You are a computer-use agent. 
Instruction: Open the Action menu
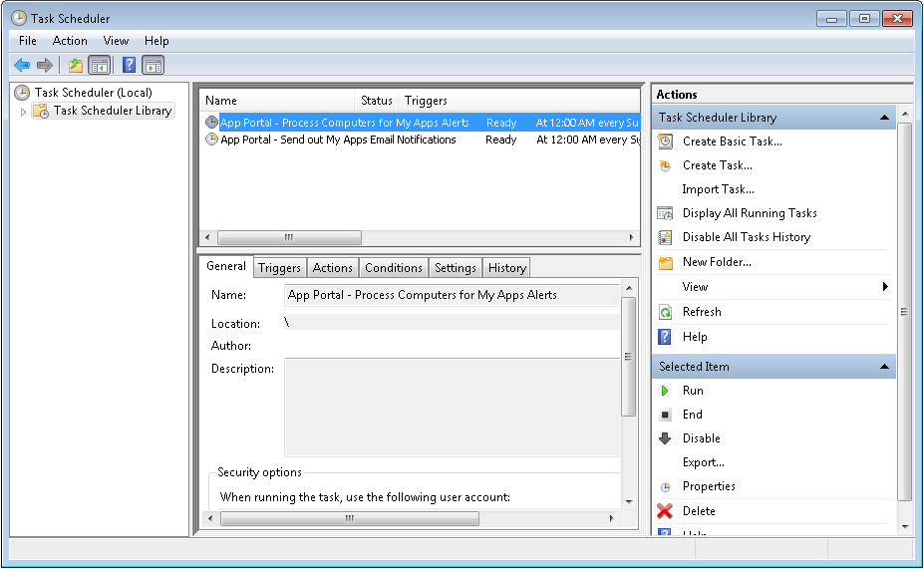[x=70, y=41]
